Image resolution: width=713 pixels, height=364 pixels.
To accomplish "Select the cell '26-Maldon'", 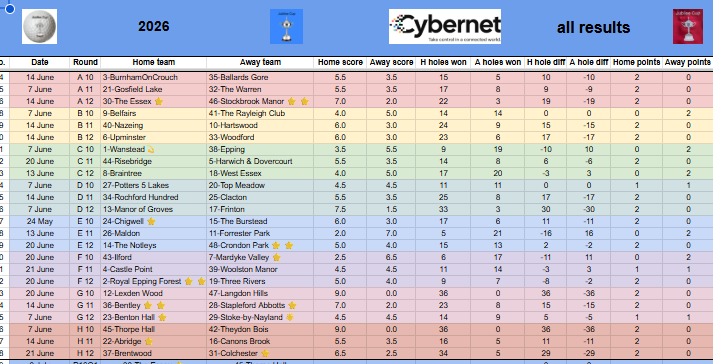I will point(154,233).
